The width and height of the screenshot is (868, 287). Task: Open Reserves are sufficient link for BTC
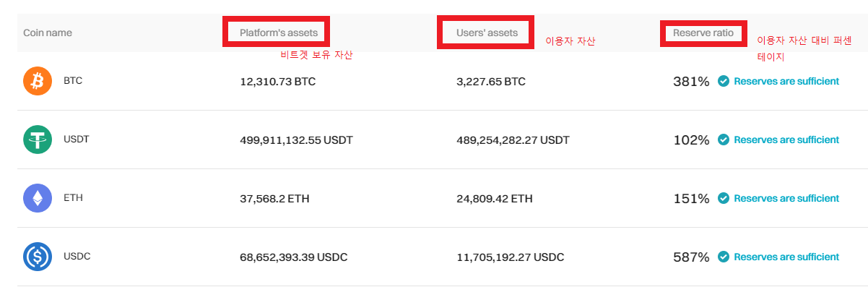(786, 82)
